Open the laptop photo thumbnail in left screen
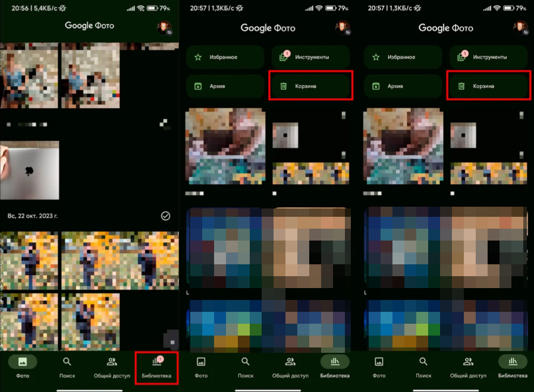The height and width of the screenshot is (392, 534). click(x=30, y=170)
